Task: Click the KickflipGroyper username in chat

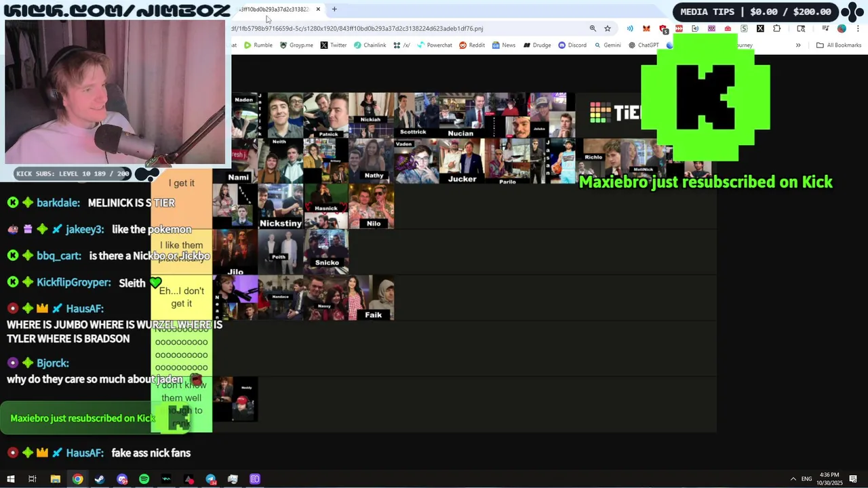Action: click(x=74, y=282)
